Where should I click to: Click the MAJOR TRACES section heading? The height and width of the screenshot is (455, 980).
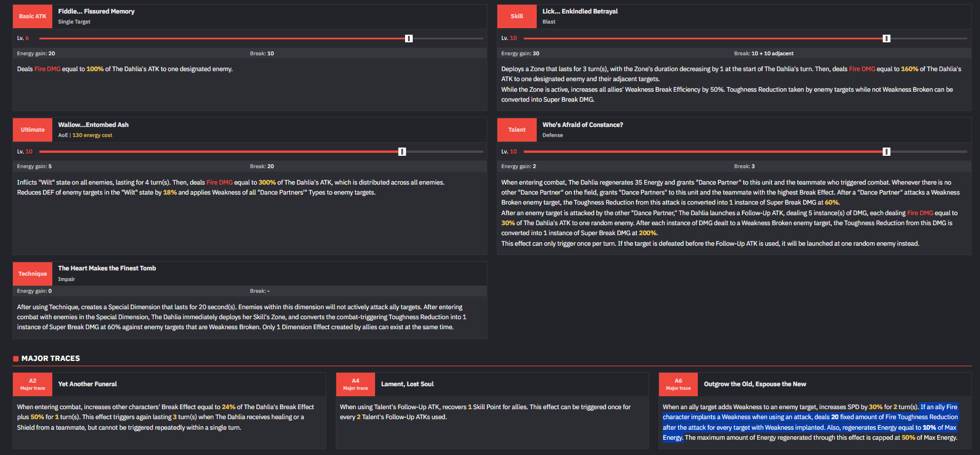coord(51,358)
